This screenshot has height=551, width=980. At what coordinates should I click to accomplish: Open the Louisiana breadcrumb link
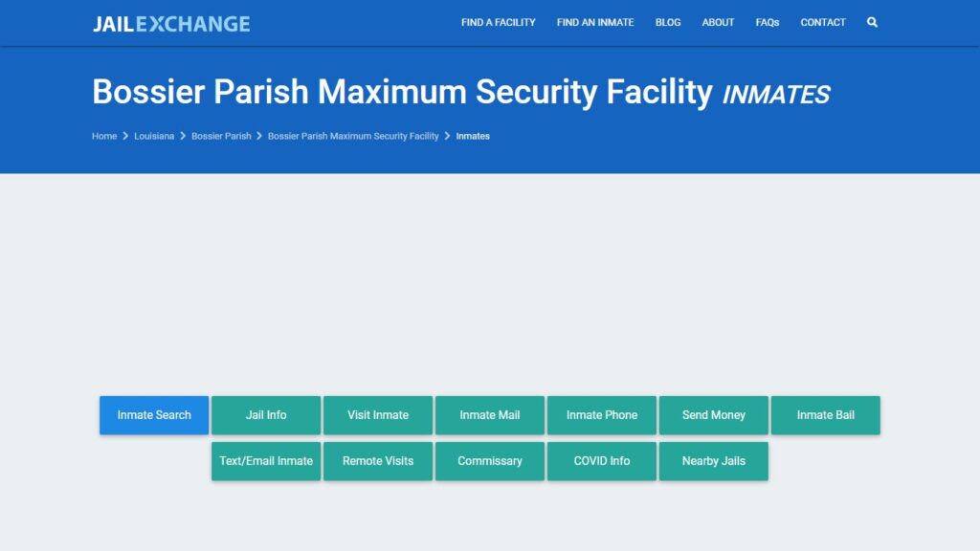point(154,136)
